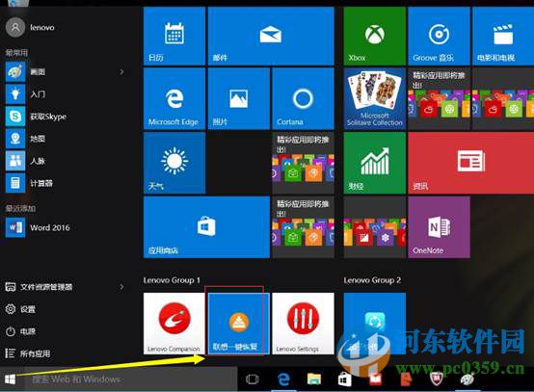534x392 pixels.
Task: Open File Explorer from the taskbar
Action: click(313, 379)
